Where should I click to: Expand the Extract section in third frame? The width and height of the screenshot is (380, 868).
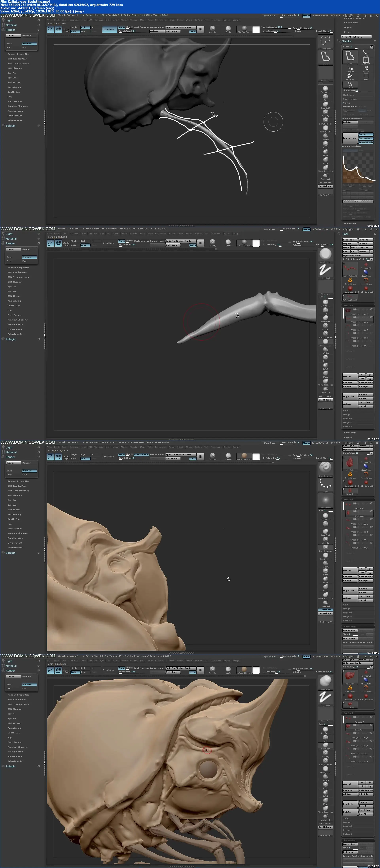click(347, 620)
